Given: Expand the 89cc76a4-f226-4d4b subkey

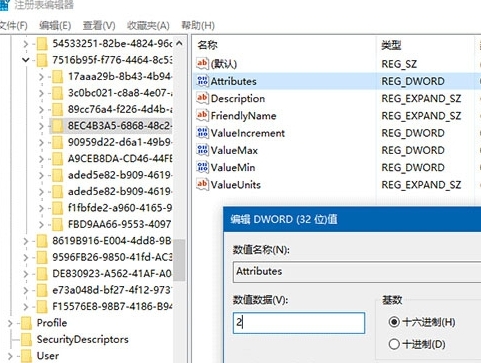Looking at the screenshot, I should [41, 109].
